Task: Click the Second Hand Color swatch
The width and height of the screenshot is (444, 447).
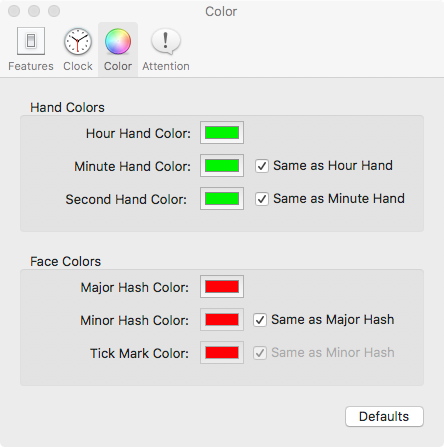Action: tap(222, 199)
